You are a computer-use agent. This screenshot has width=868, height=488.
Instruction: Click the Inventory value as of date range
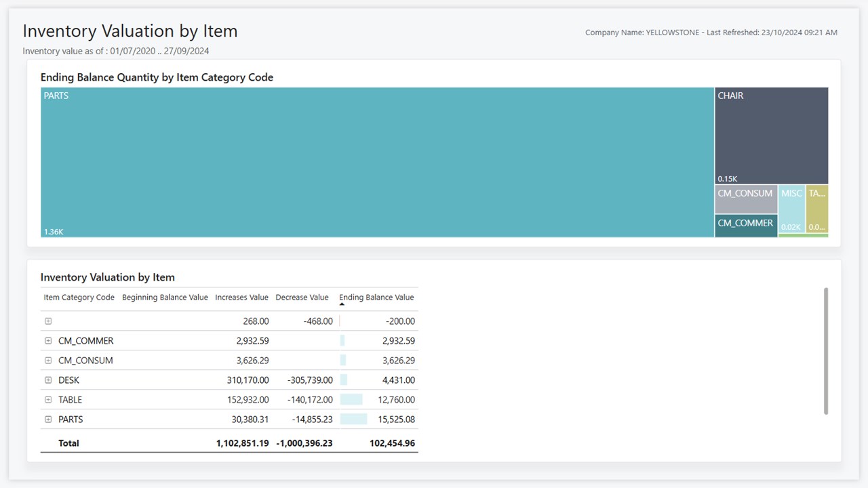coord(115,51)
